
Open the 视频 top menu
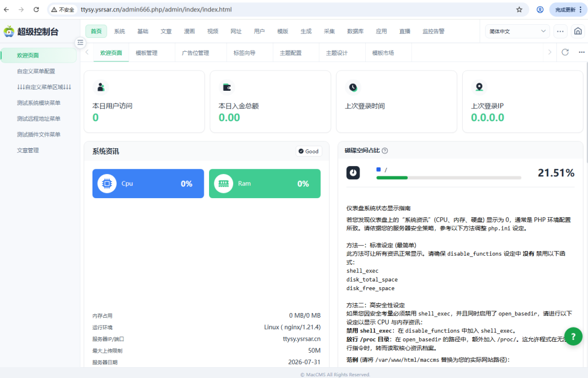click(212, 32)
